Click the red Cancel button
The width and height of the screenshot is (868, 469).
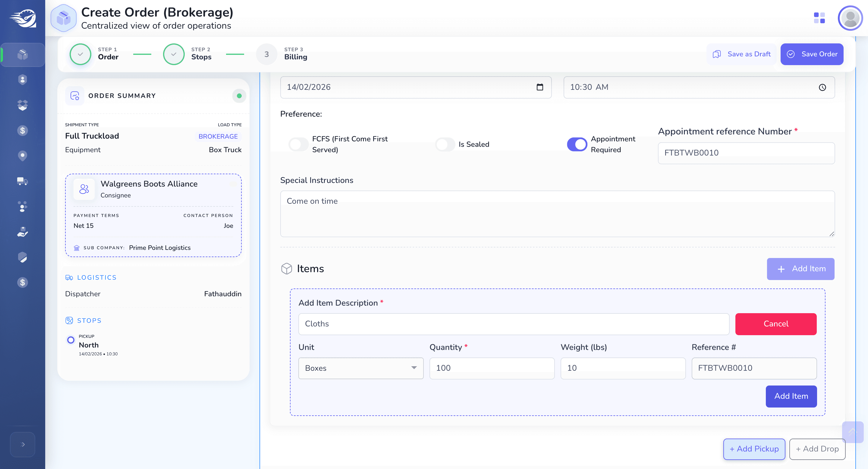pos(776,324)
